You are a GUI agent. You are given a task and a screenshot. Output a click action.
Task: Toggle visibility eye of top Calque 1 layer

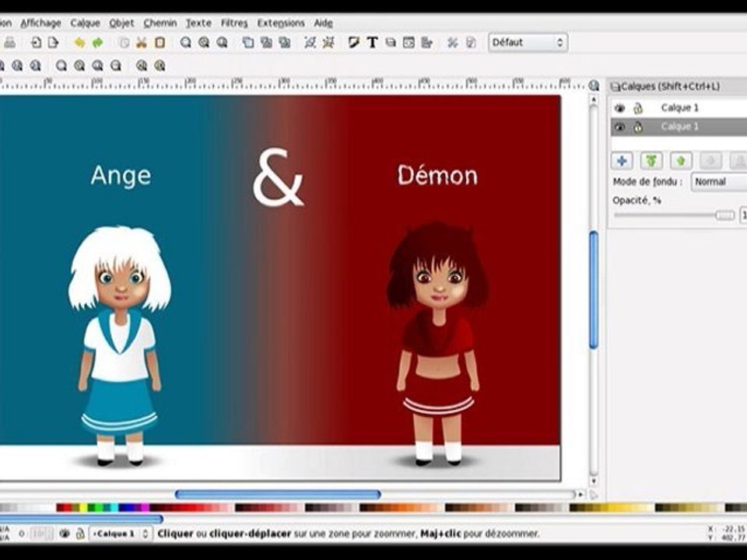(x=619, y=108)
